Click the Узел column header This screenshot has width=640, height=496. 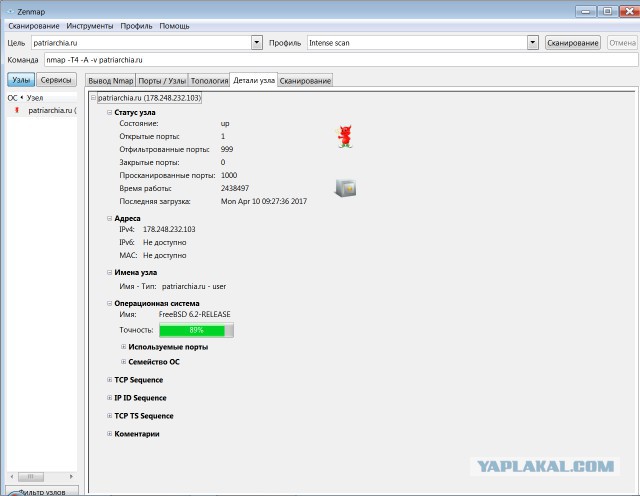[x=35, y=98]
